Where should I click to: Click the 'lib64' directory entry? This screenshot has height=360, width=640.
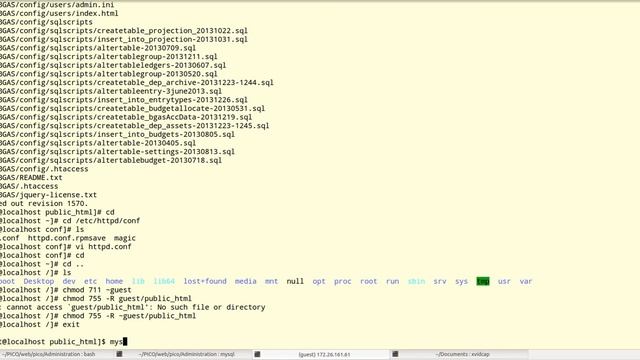pyautogui.click(x=164, y=281)
